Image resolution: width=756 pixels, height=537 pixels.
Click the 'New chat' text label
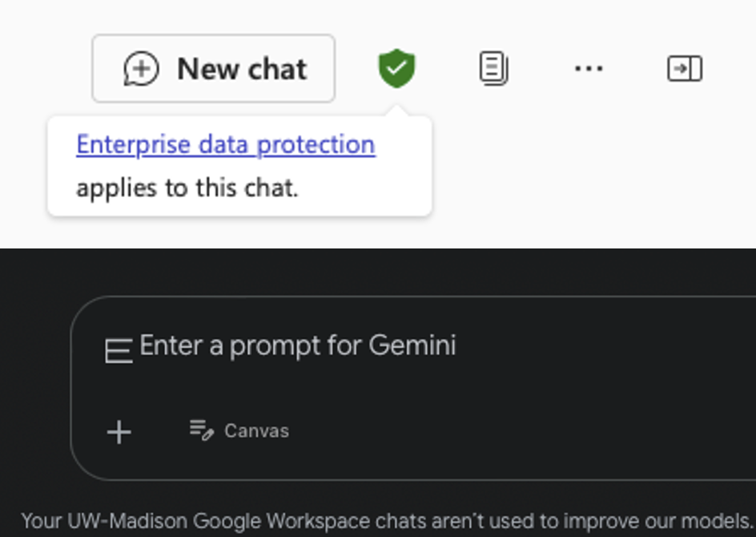[242, 69]
